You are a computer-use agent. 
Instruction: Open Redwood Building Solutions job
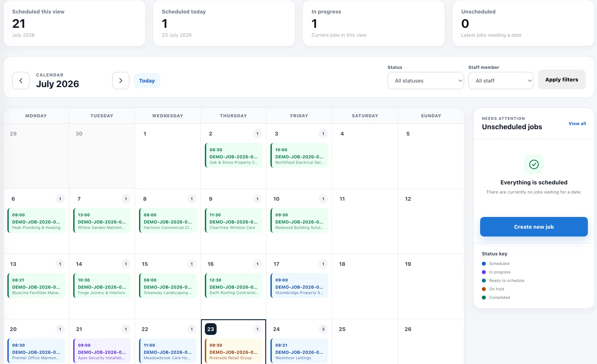pyautogui.click(x=299, y=221)
